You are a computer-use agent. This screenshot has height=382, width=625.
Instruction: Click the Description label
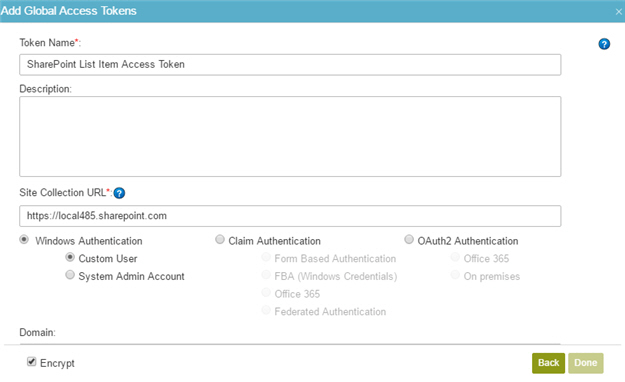45,89
